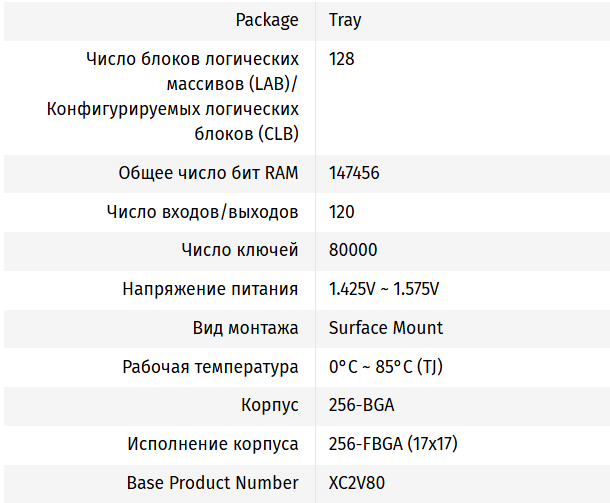Select the base product number XC2V80

(x=358, y=483)
